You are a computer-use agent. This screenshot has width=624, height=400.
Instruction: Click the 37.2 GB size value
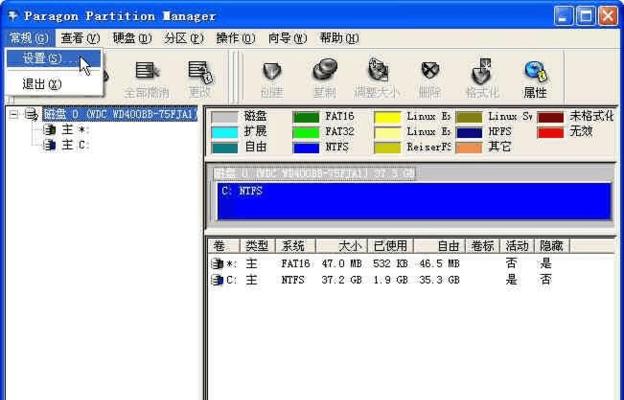coord(341,280)
